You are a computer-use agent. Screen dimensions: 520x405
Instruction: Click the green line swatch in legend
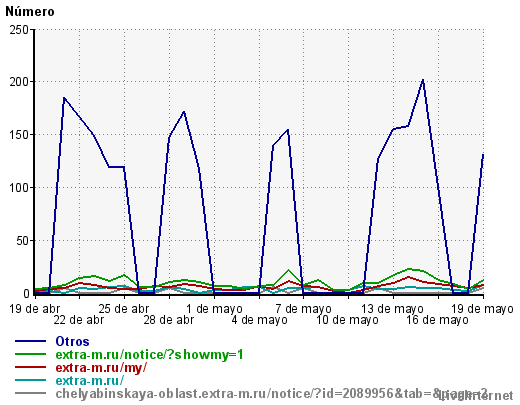click(x=30, y=354)
